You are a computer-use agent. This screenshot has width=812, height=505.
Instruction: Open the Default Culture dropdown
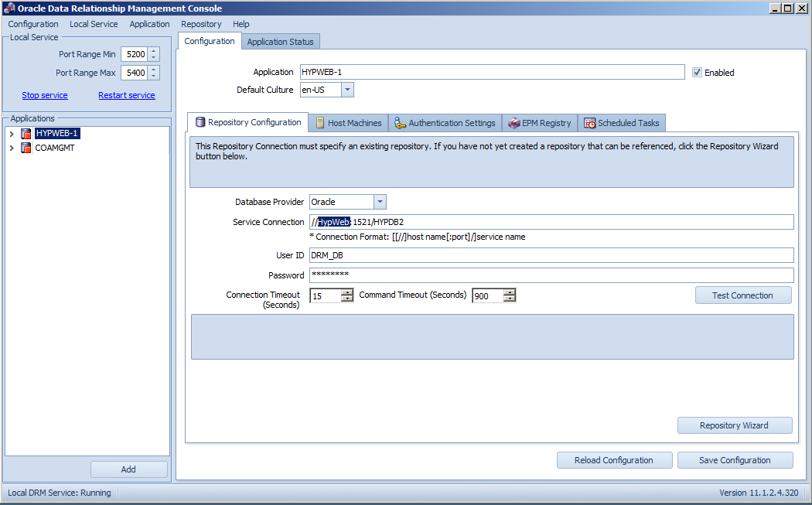(347, 90)
